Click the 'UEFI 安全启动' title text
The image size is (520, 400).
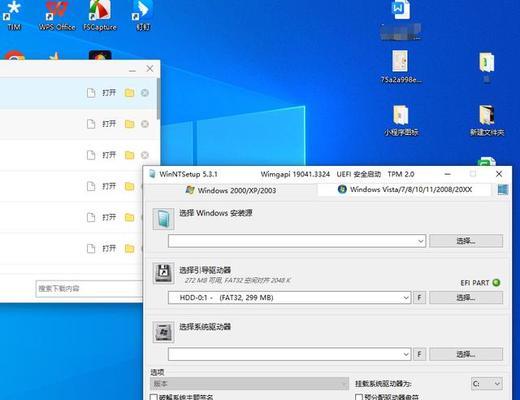pos(359,174)
